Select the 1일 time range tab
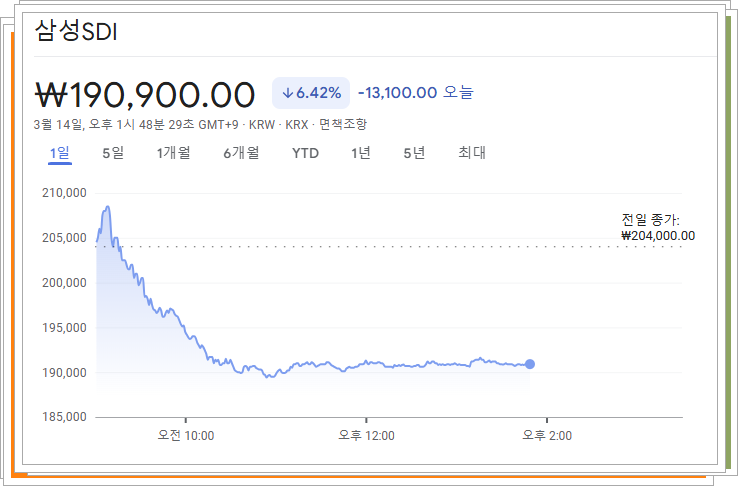The image size is (738, 486). pyautogui.click(x=60, y=153)
